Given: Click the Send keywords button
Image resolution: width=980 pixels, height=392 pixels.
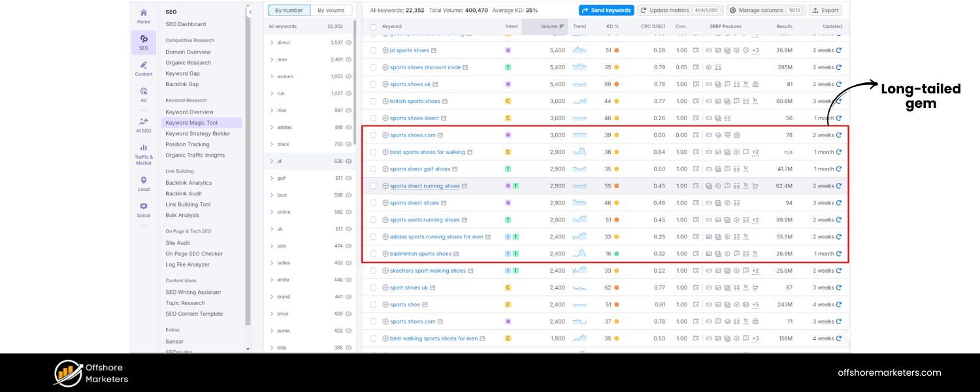Looking at the screenshot, I should tap(606, 10).
